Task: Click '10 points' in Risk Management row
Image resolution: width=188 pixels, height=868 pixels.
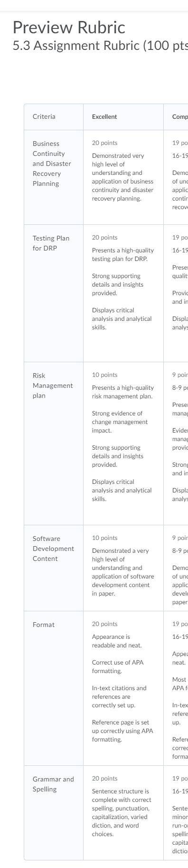Action: [104, 375]
